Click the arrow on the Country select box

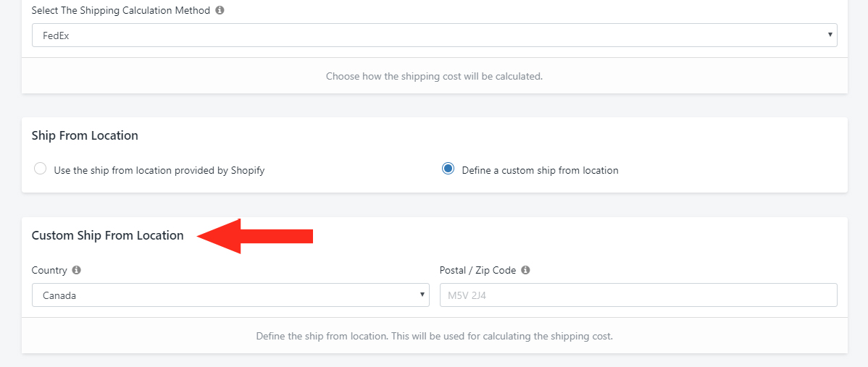coord(422,295)
